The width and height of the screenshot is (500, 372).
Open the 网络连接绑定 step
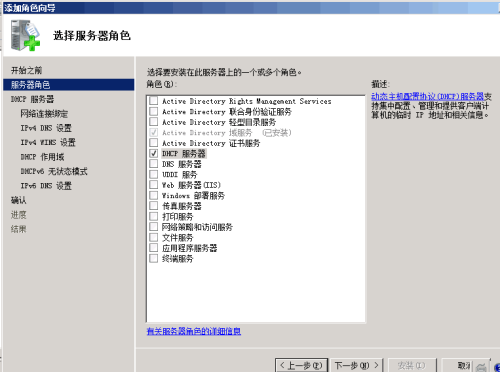pos(44,114)
